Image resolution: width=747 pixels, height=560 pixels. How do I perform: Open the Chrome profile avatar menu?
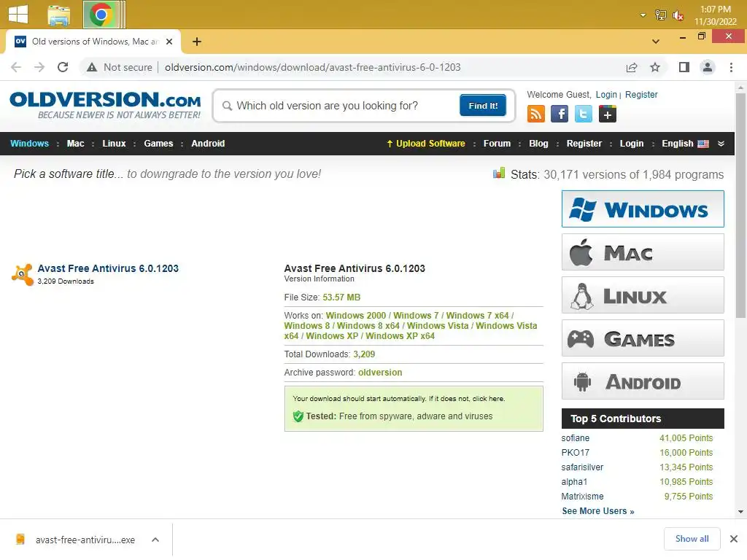(708, 67)
